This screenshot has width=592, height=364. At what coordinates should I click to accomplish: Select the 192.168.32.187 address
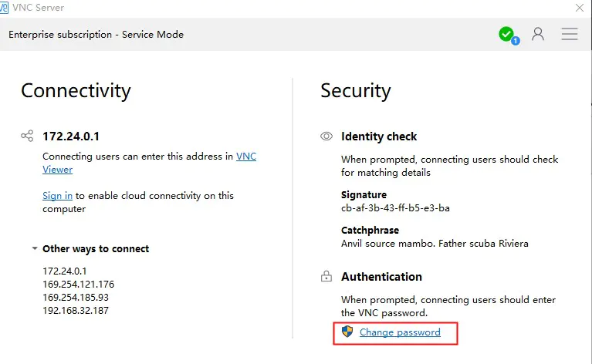pyautogui.click(x=76, y=311)
